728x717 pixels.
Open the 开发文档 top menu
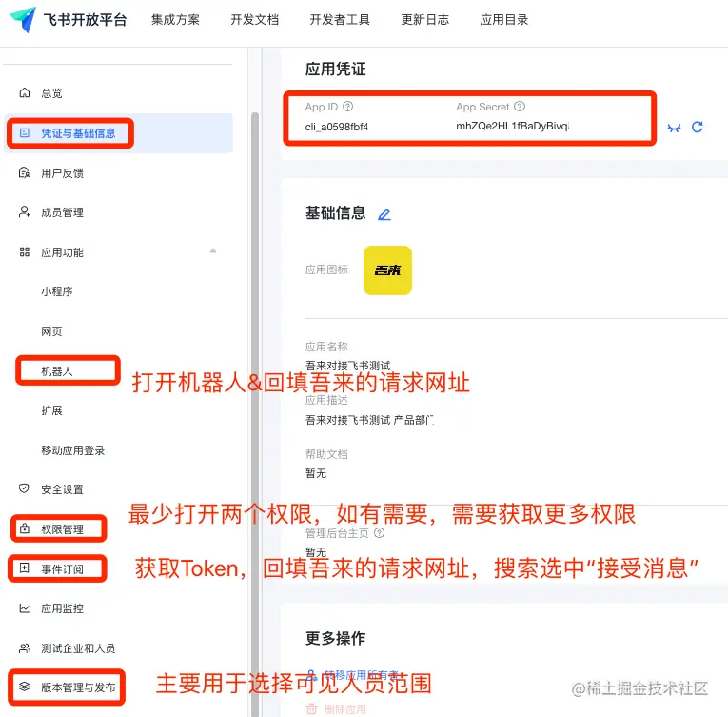coord(254,19)
